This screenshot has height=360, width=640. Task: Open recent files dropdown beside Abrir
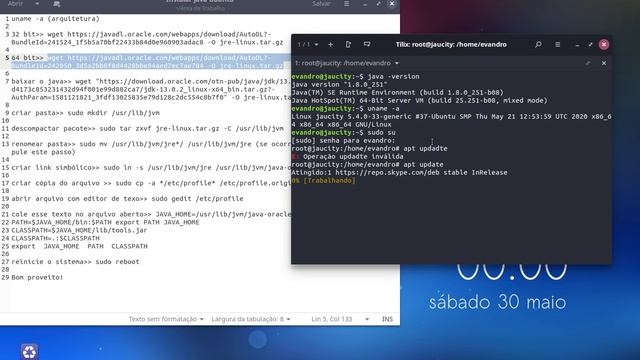click(x=37, y=4)
